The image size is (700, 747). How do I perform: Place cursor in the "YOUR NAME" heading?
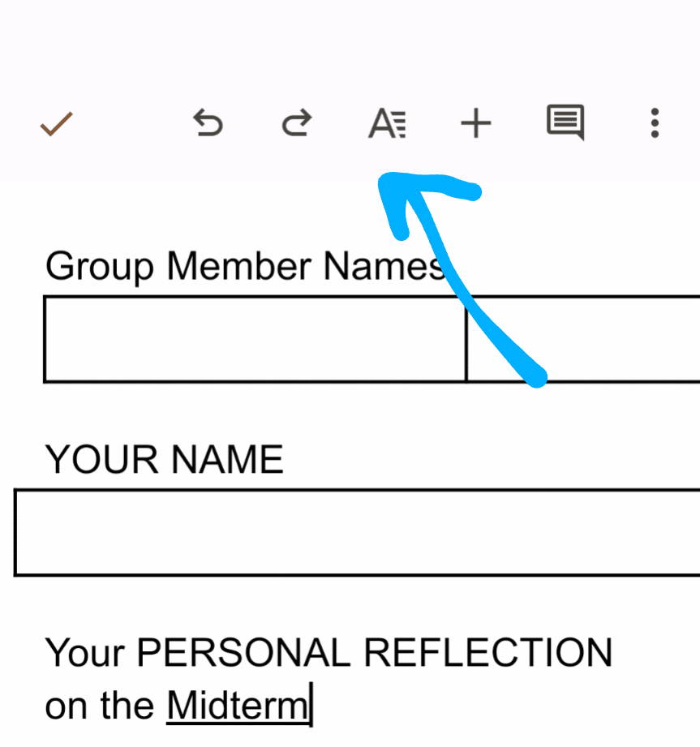click(x=164, y=460)
